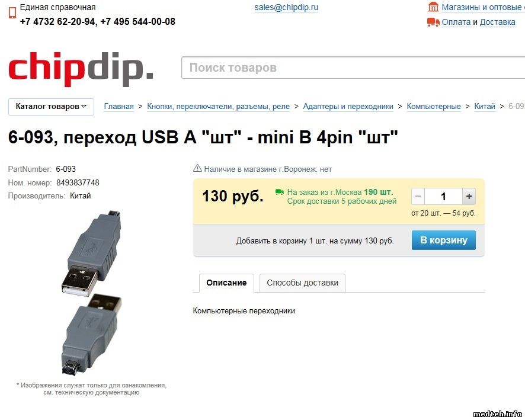Click the shop building icon
The width and height of the screenshot is (525, 420).
point(433,7)
